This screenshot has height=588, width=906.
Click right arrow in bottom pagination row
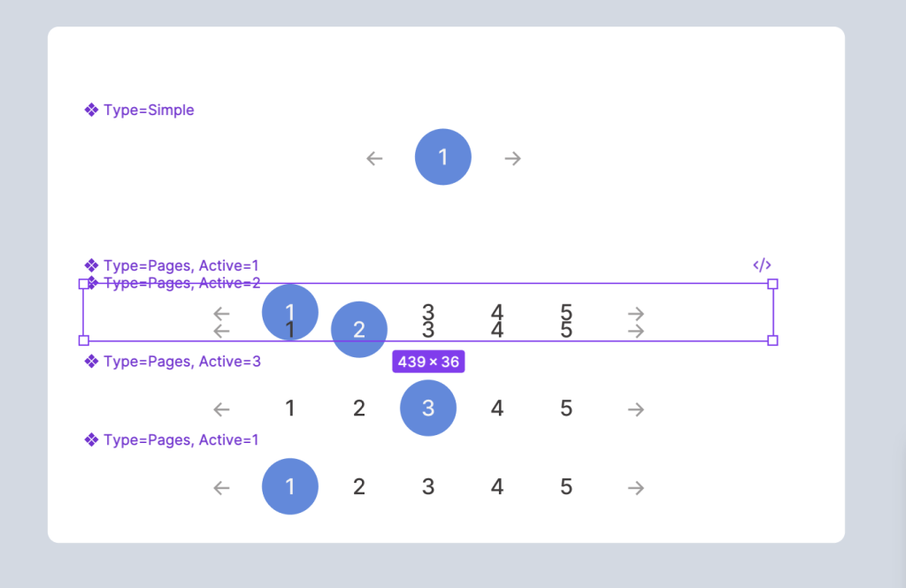coord(635,487)
